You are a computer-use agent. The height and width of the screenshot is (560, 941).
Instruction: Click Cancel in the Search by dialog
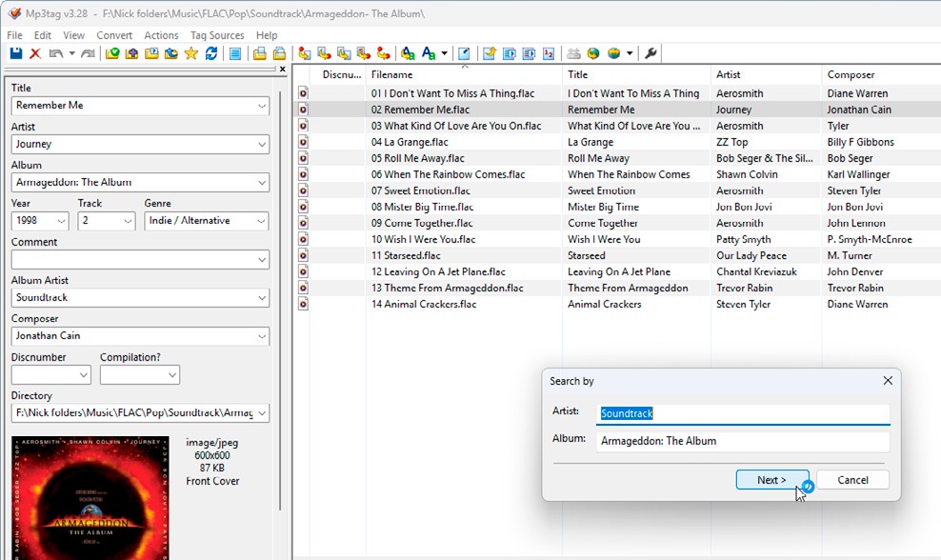click(852, 480)
